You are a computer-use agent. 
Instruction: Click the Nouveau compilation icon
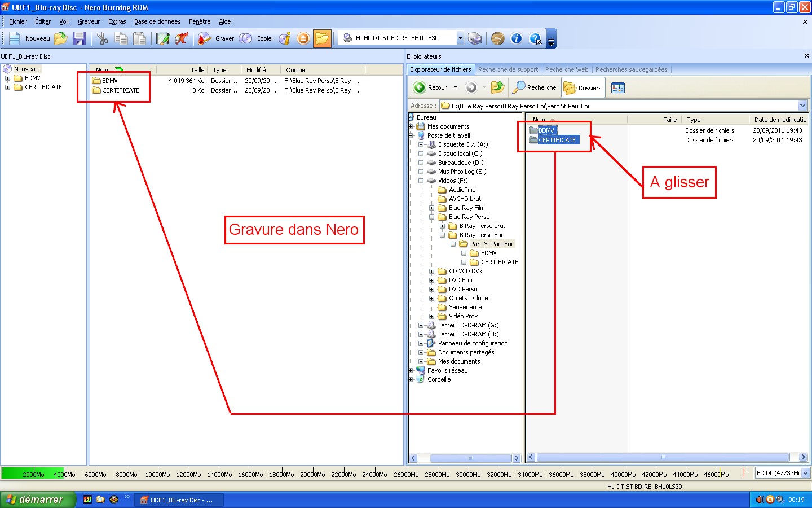[x=15, y=38]
